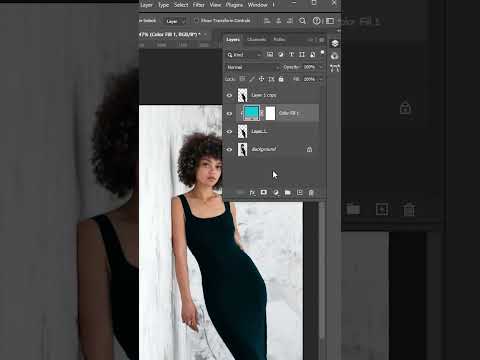The height and width of the screenshot is (360, 480).
Task: Expand the Opacity slider arrow
Action: 321,67
